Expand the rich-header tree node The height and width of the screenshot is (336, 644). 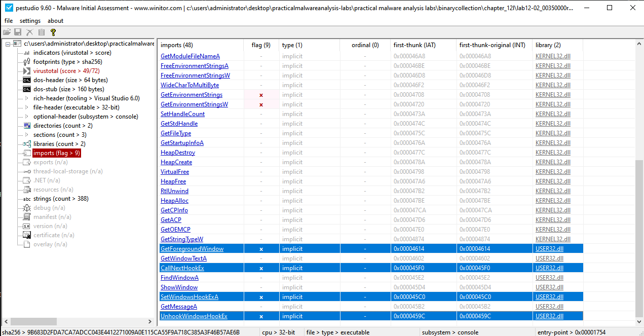click(x=27, y=98)
